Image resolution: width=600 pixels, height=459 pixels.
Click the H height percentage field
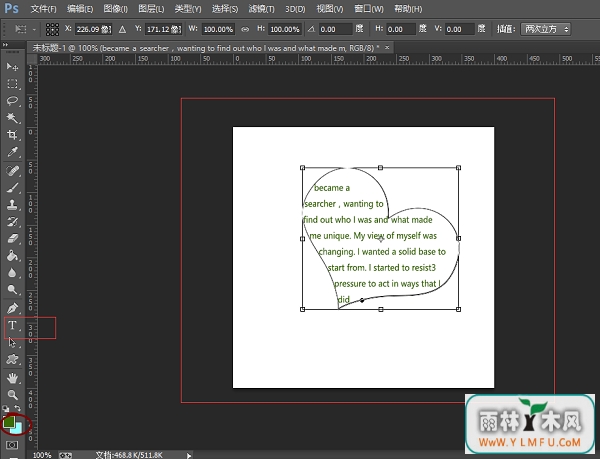click(285, 29)
